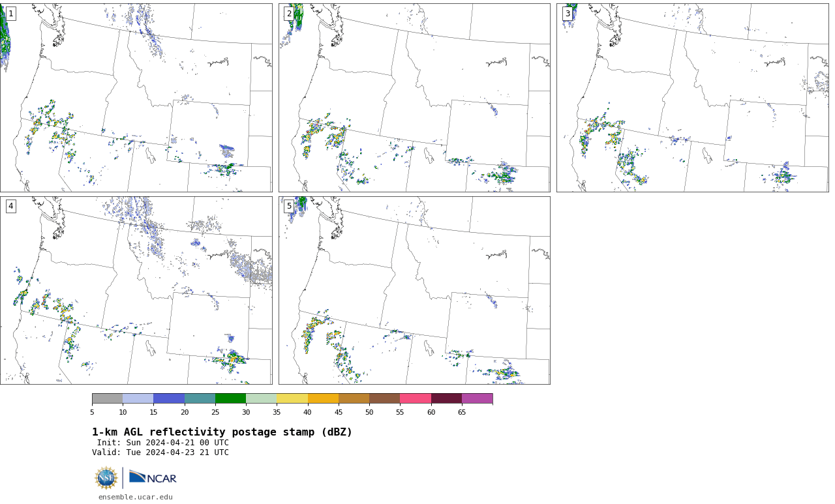Click the NSF logo icon
The image size is (835, 504).
(x=106, y=478)
